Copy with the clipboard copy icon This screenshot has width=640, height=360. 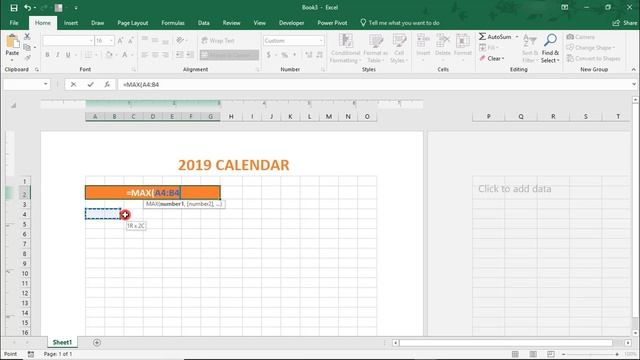27,47
